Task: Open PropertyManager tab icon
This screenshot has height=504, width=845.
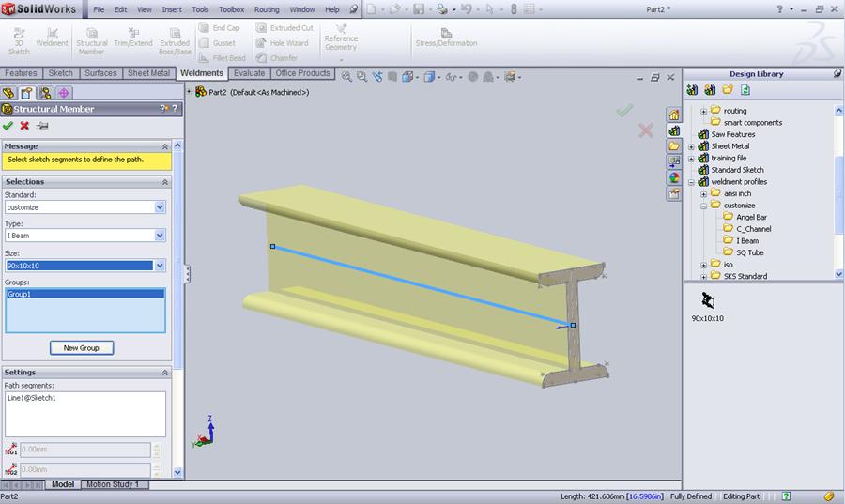Action: click(26, 93)
